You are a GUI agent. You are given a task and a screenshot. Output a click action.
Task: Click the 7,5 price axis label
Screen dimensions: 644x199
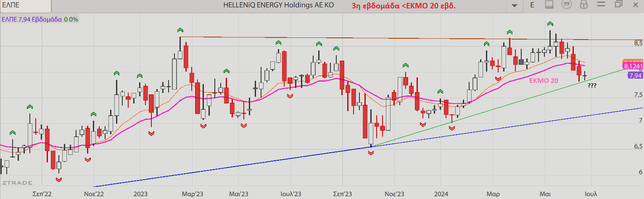[639, 95]
